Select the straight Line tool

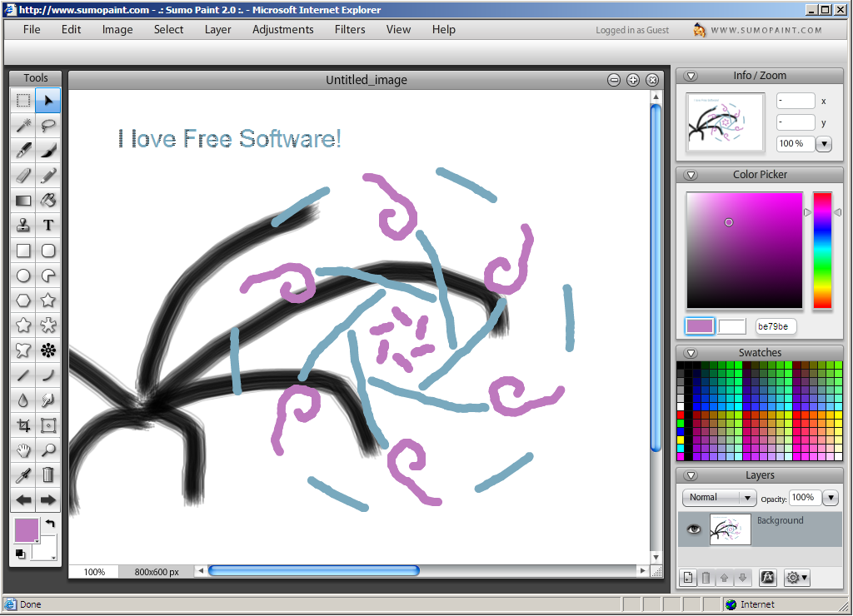coord(22,375)
